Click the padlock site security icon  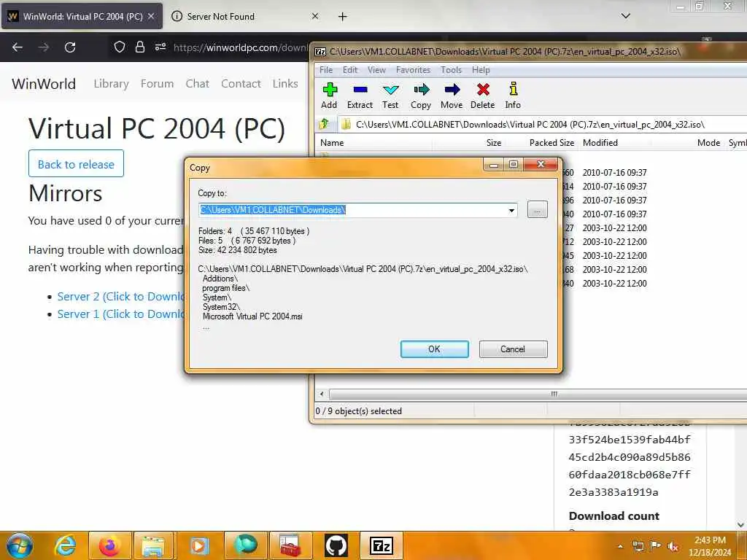tap(139, 47)
